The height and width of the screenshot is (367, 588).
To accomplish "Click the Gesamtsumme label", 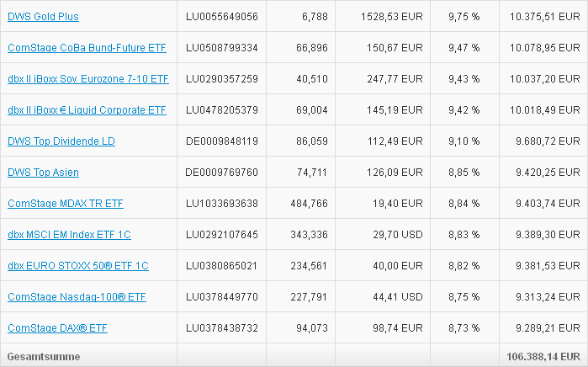I will click(44, 357).
